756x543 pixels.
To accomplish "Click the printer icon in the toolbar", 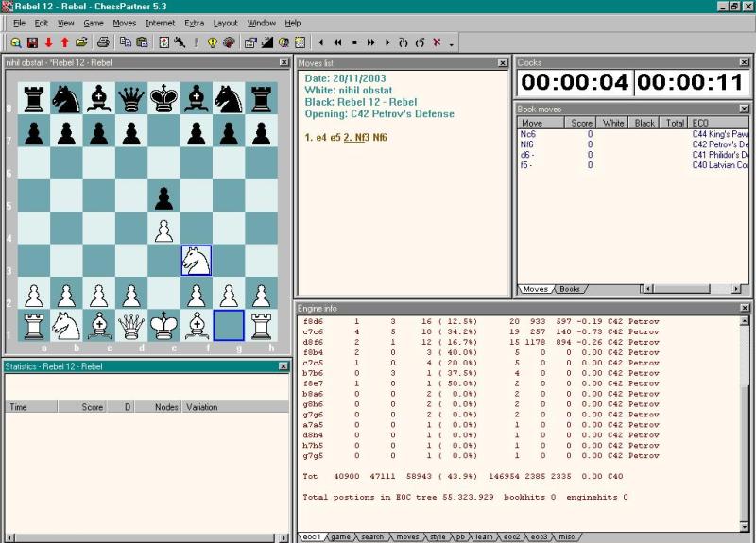I will click(x=103, y=42).
